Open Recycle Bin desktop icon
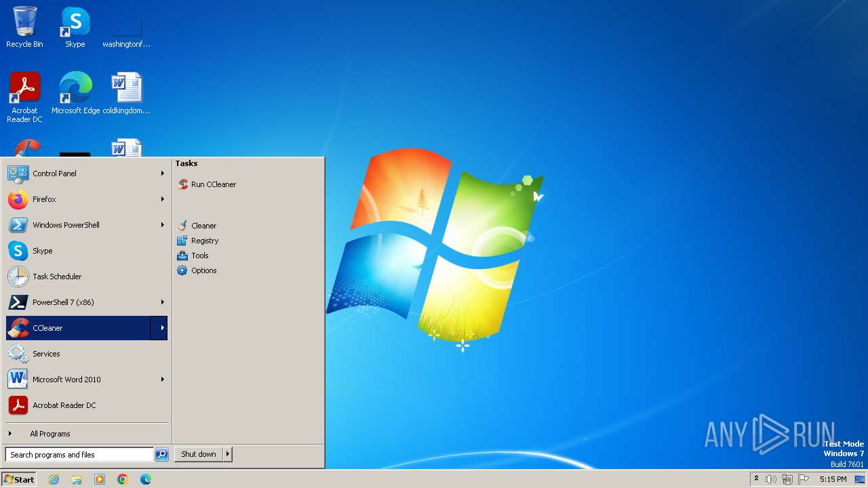Image resolution: width=868 pixels, height=488 pixels. tap(24, 27)
